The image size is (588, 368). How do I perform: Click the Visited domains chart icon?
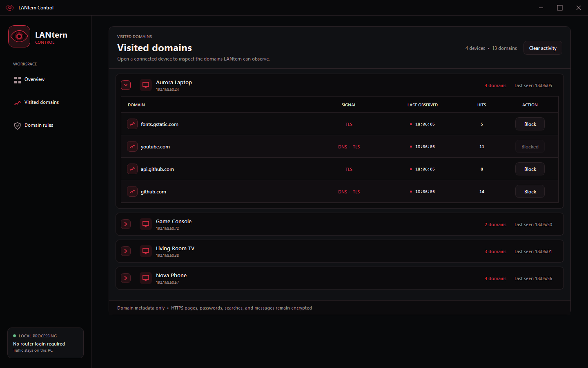click(18, 103)
